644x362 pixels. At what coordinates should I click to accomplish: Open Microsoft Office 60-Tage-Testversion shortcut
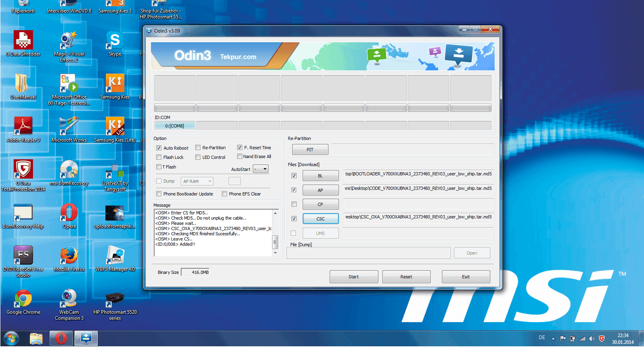(69, 89)
